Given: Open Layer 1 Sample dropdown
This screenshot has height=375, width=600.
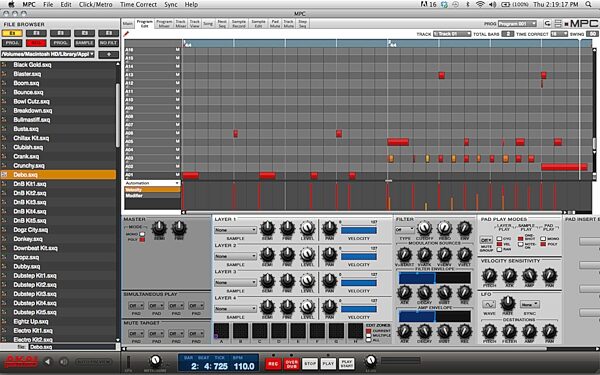Looking at the screenshot, I should [x=235, y=230].
